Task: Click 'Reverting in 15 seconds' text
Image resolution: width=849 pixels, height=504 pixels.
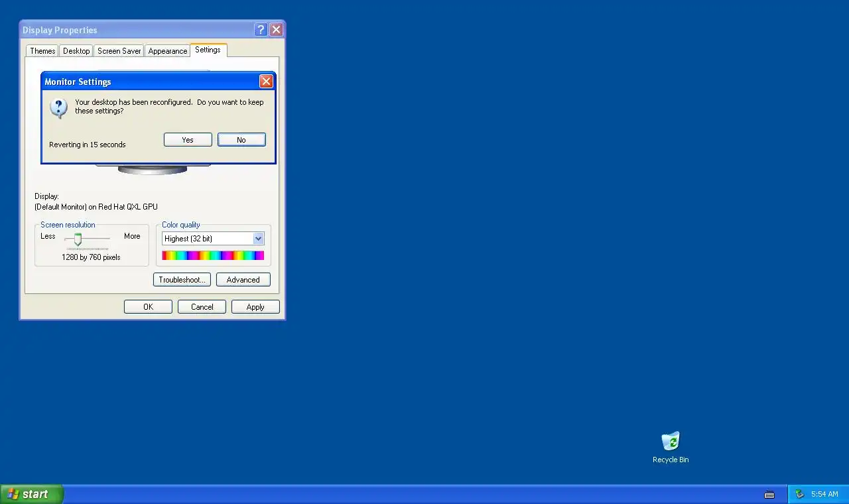Action: click(87, 145)
